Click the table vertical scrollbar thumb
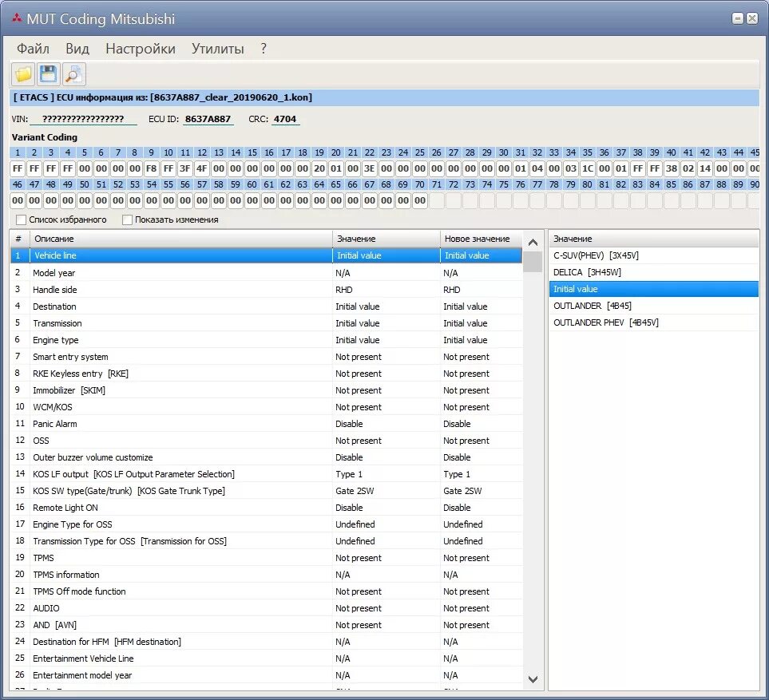The image size is (769, 700). coord(533,262)
